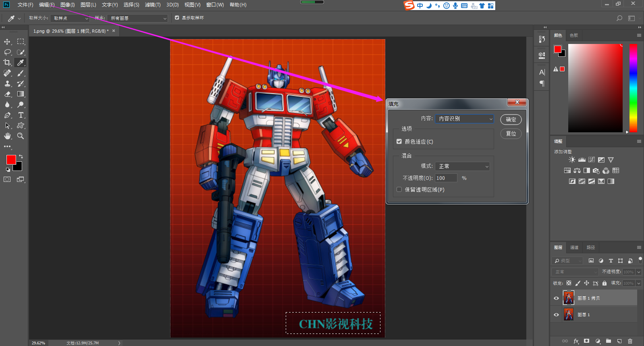Create a new layer group
Viewport: 644px width, 346px height.
coord(609,341)
